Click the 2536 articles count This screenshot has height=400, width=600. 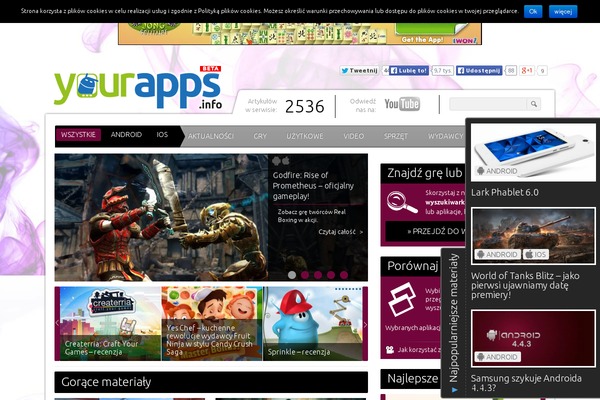pyautogui.click(x=305, y=106)
